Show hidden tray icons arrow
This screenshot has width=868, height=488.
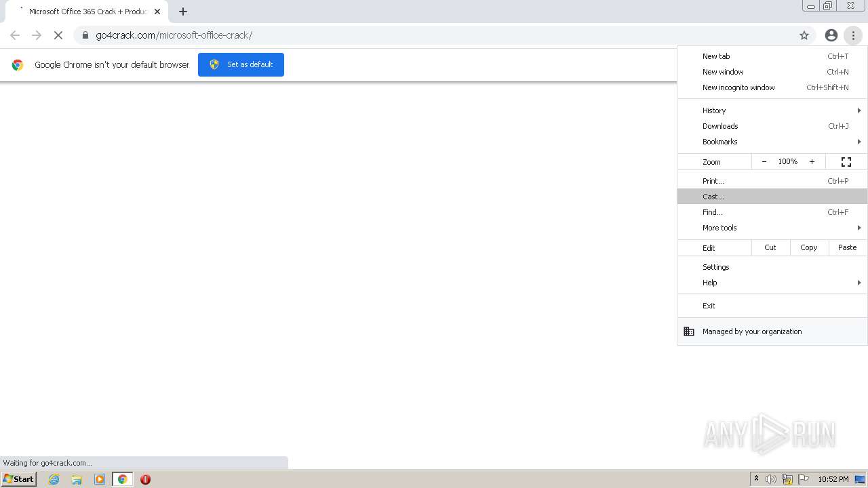756,479
